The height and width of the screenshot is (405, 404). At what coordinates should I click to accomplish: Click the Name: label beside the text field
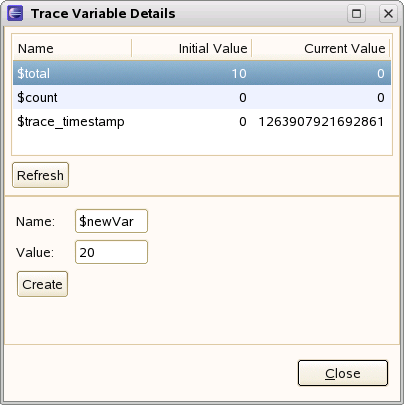coord(35,221)
